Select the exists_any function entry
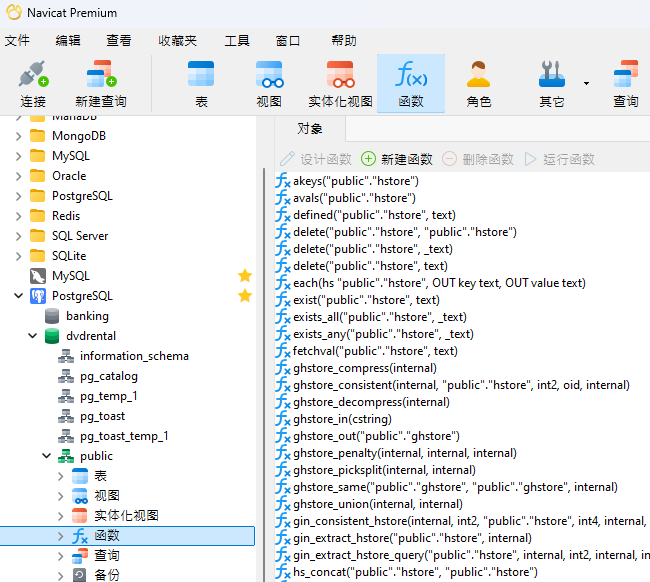 click(x=383, y=334)
